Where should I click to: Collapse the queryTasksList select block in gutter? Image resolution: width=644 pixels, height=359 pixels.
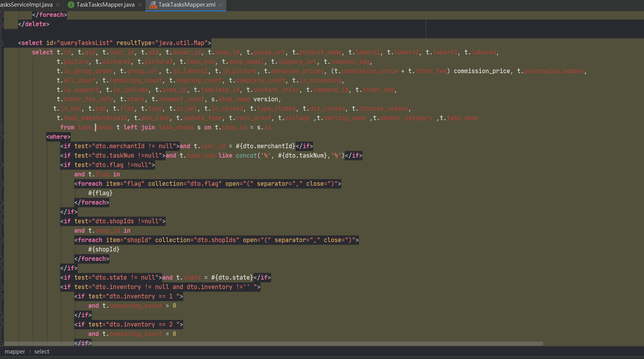2,43
